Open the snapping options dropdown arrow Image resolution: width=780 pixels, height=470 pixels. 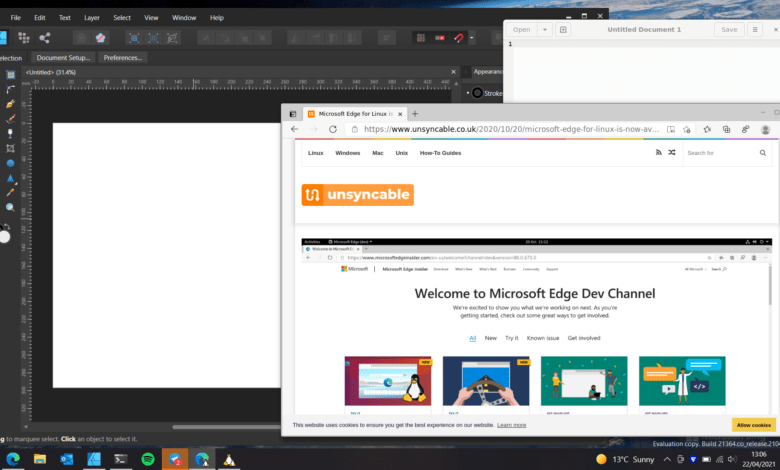click(472, 38)
